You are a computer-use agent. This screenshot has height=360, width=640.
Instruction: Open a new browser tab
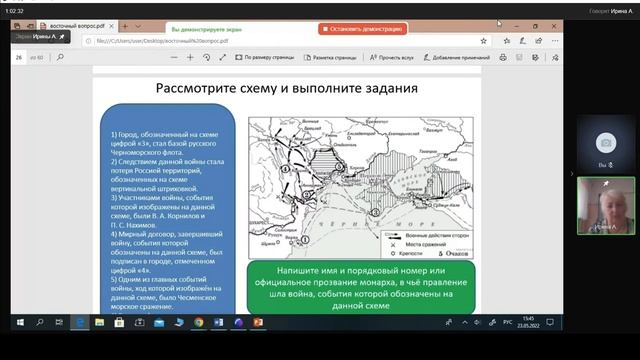pos(125,26)
